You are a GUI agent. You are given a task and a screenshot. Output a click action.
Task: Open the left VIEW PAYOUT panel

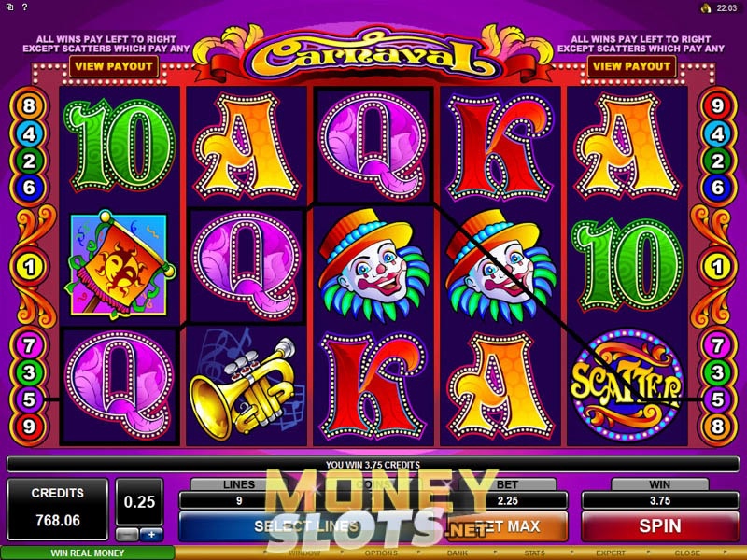point(114,66)
